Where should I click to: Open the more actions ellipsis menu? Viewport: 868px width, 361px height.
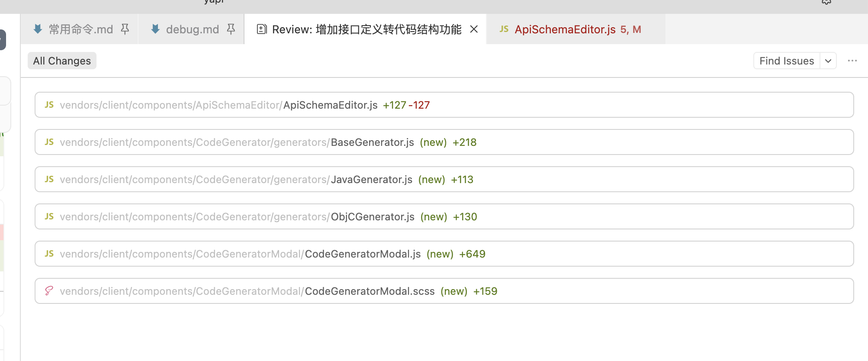(x=852, y=61)
